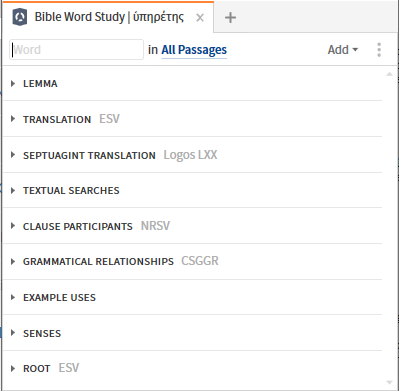Click the SEPTUAGINT TRANSLATION heading
Viewport: 399px width, 391px height.
[x=89, y=155]
